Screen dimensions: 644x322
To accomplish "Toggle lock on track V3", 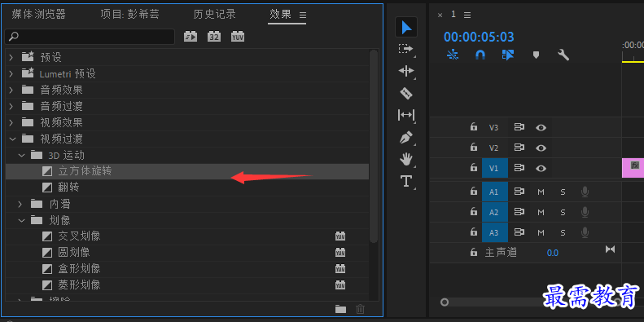I will click(474, 127).
